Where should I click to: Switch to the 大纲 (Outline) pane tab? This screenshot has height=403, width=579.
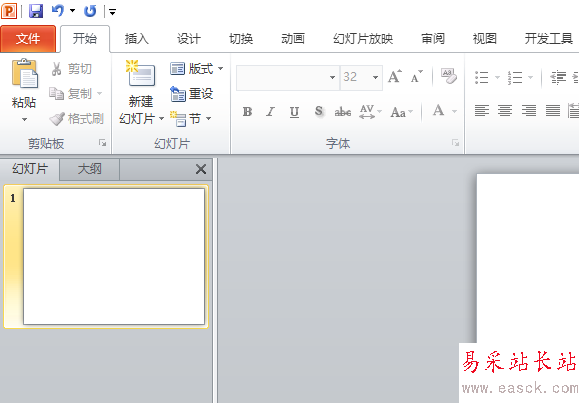(89, 169)
